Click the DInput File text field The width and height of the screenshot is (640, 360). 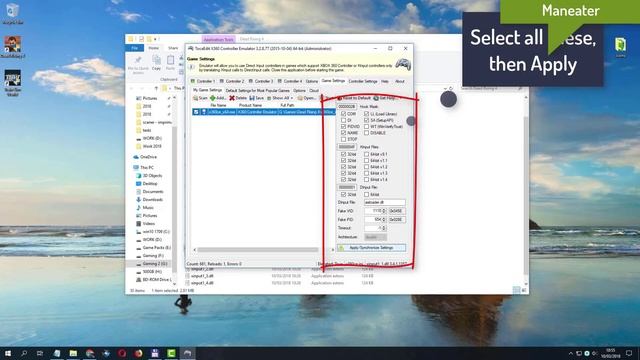coord(384,202)
